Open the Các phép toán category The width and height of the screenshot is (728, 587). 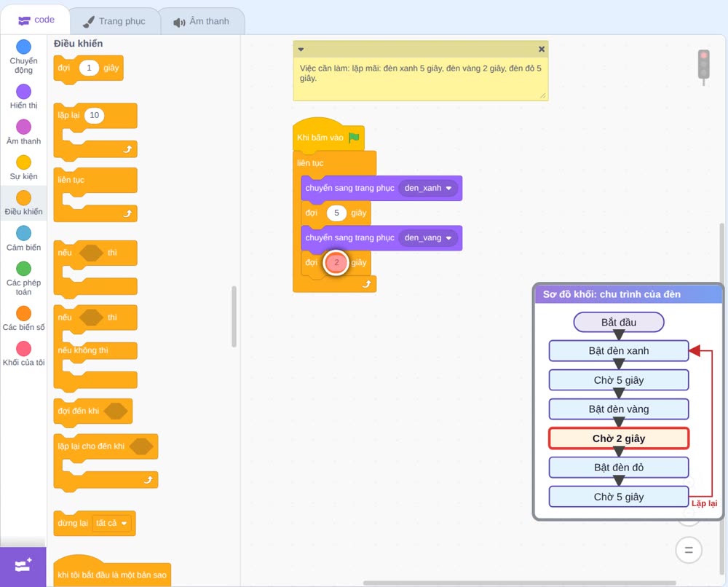(23, 279)
